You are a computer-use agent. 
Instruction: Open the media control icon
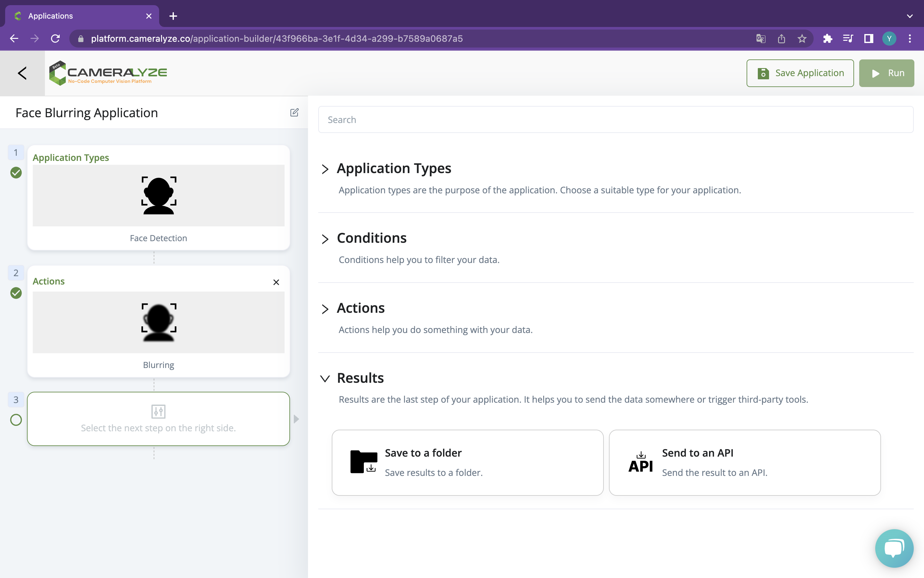coord(848,39)
